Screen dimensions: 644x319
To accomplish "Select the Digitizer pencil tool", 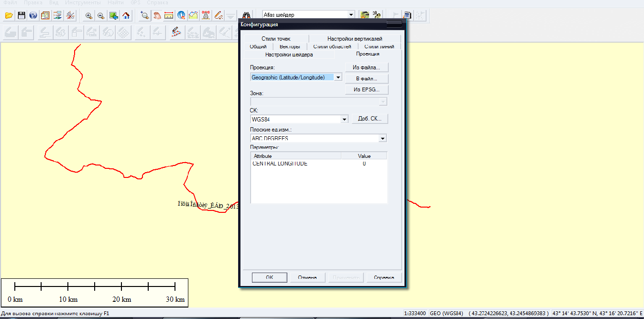I will pos(218,15).
